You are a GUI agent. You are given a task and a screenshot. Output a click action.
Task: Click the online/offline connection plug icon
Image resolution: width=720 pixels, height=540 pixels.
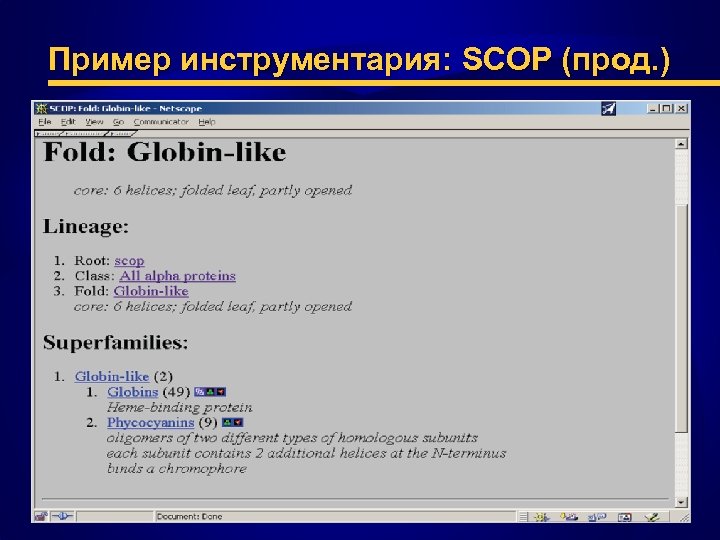[x=62, y=517]
